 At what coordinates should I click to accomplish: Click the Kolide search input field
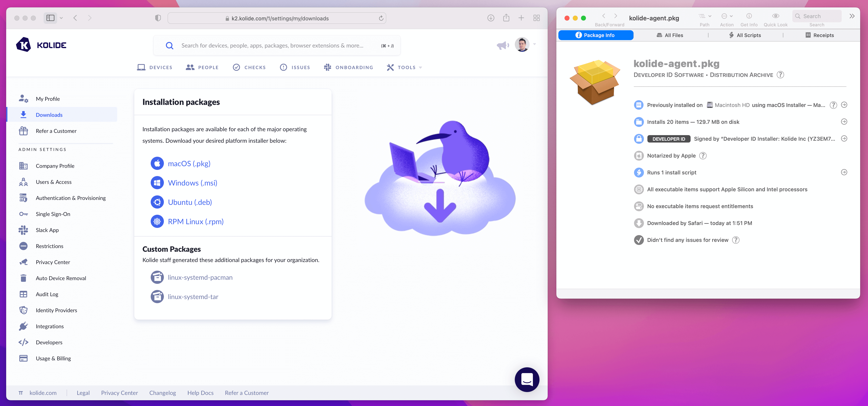click(272, 45)
